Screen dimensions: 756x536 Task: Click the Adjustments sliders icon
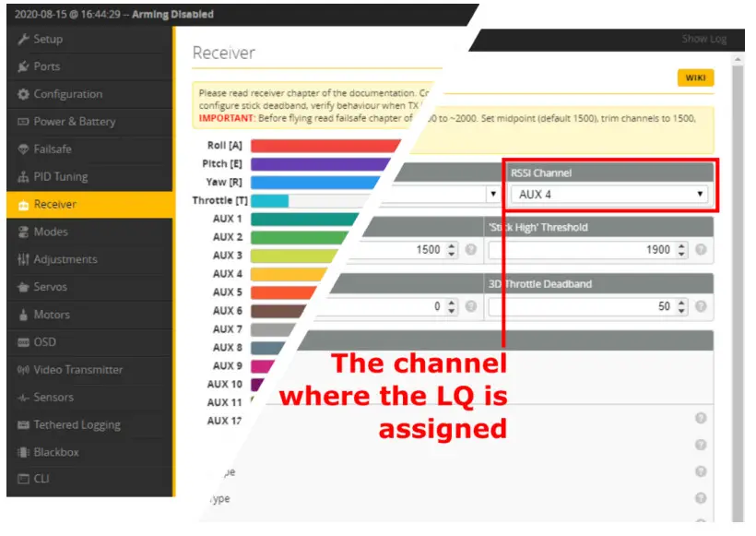coord(23,259)
